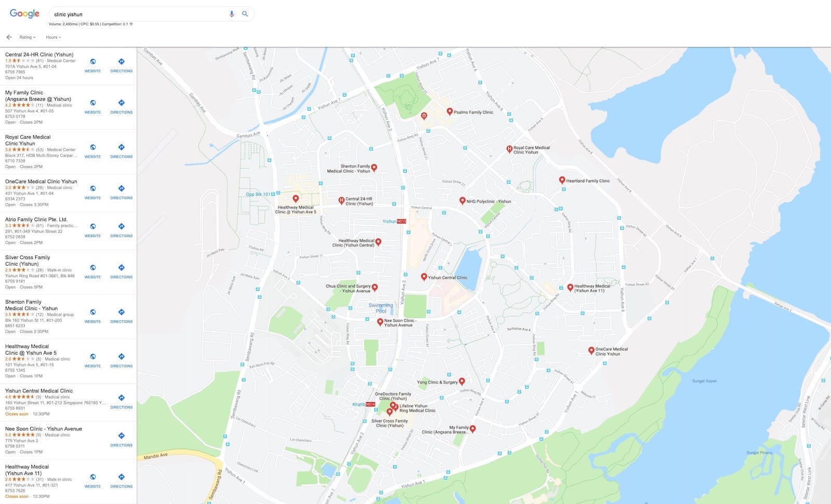Get directions to Atrio Family Clinic
Viewport: 831px width, 504px height.
coord(122,230)
